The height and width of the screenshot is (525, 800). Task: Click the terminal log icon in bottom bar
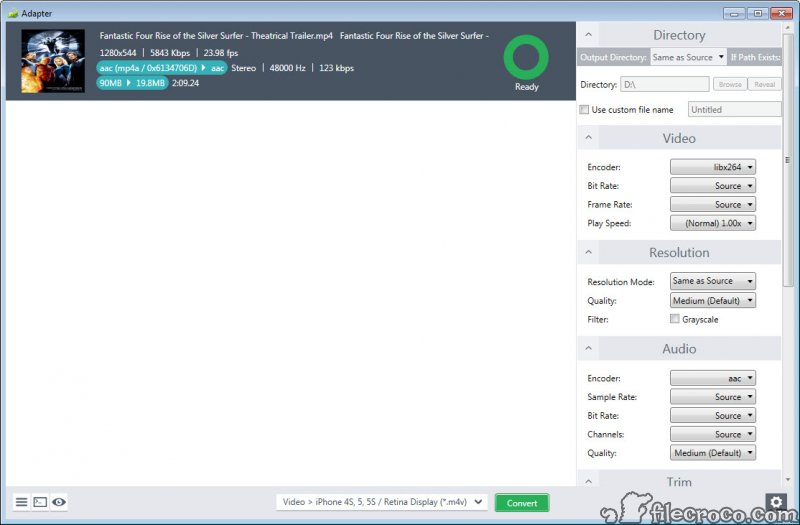[40, 502]
